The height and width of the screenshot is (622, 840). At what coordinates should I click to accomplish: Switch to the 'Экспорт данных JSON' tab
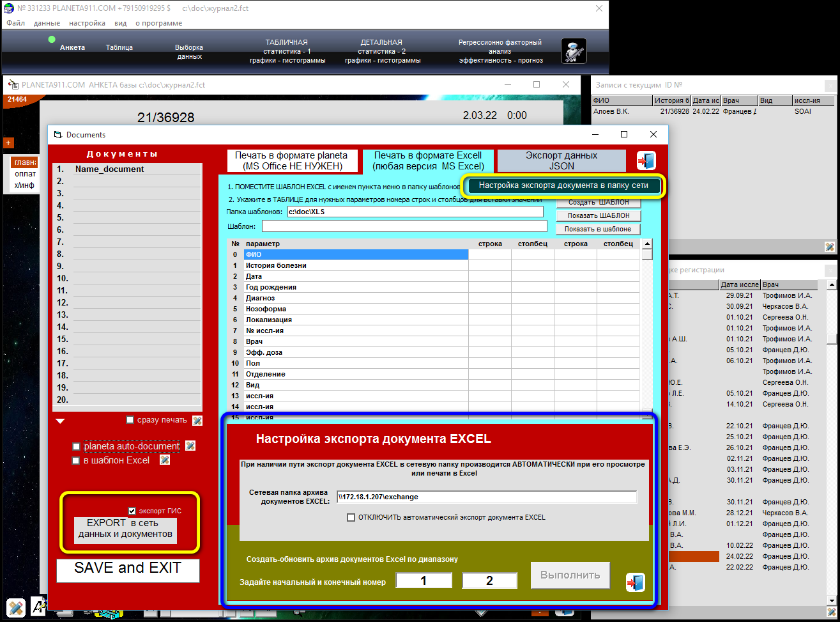click(x=561, y=160)
